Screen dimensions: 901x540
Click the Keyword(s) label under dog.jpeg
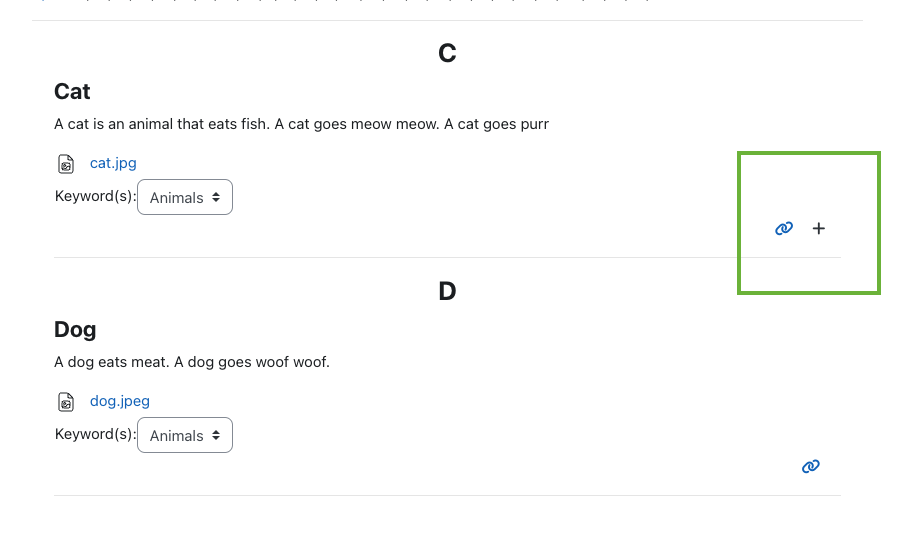(x=95, y=434)
